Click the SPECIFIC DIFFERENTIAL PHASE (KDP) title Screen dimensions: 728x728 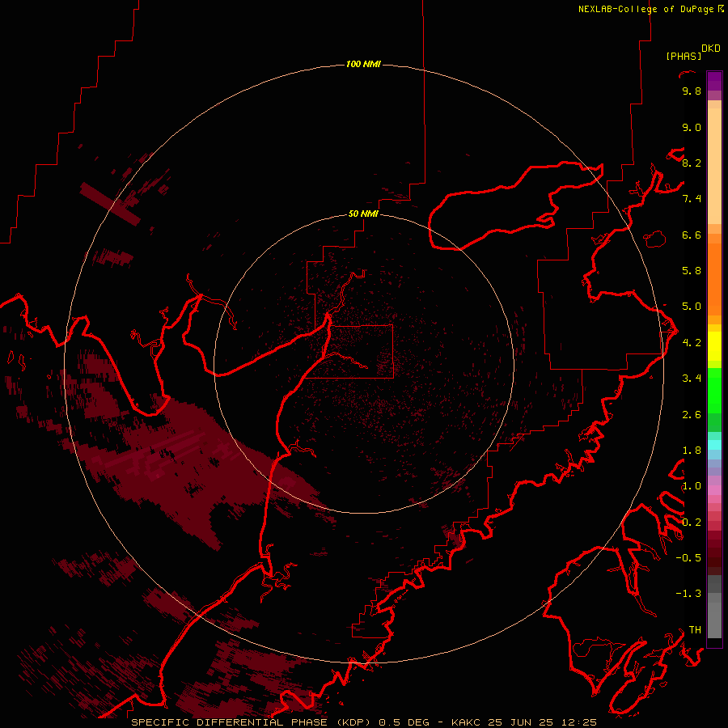[x=251, y=722]
